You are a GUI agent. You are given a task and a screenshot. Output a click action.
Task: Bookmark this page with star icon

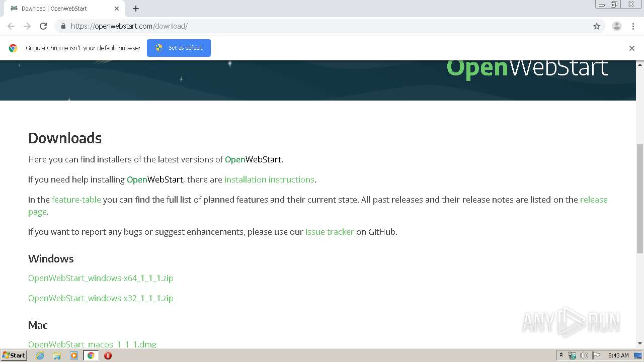coord(597,26)
